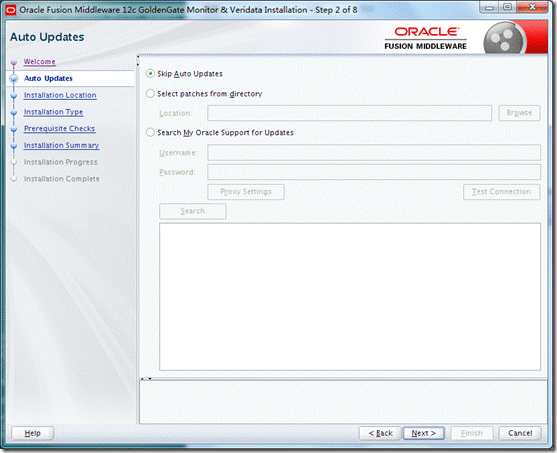Click the lower message pane
The image size is (557, 453).
tap(343, 402)
